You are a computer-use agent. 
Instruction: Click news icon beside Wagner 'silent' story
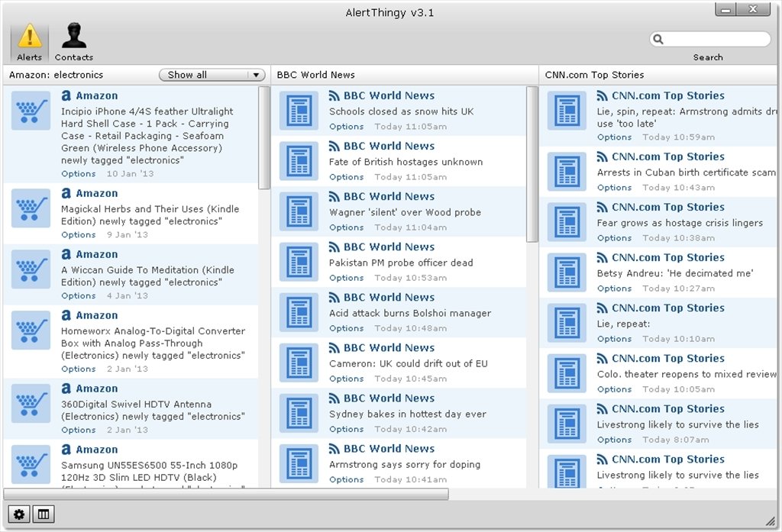tap(299, 211)
